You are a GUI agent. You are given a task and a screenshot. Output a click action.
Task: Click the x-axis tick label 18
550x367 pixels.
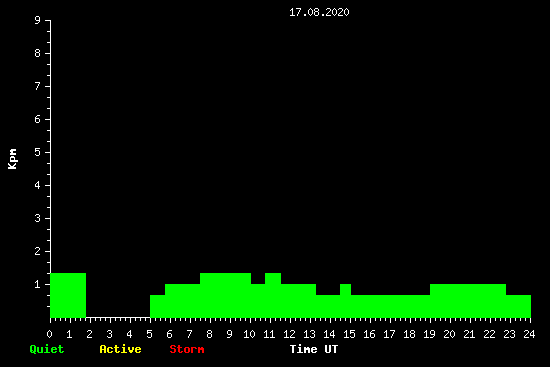pos(409,334)
